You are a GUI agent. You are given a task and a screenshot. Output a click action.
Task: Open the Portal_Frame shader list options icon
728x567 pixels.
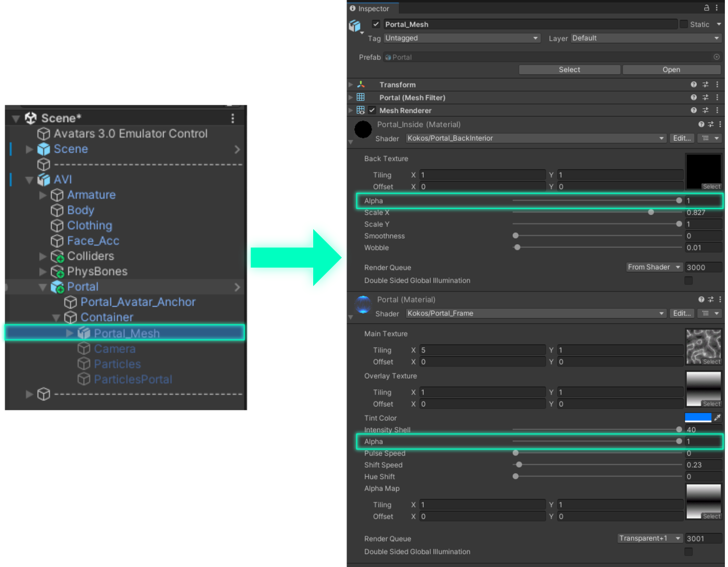(x=710, y=313)
